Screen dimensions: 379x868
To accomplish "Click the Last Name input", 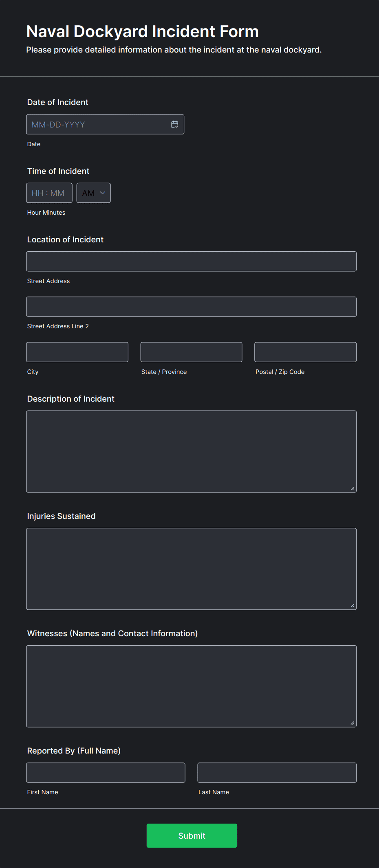I will (x=277, y=773).
